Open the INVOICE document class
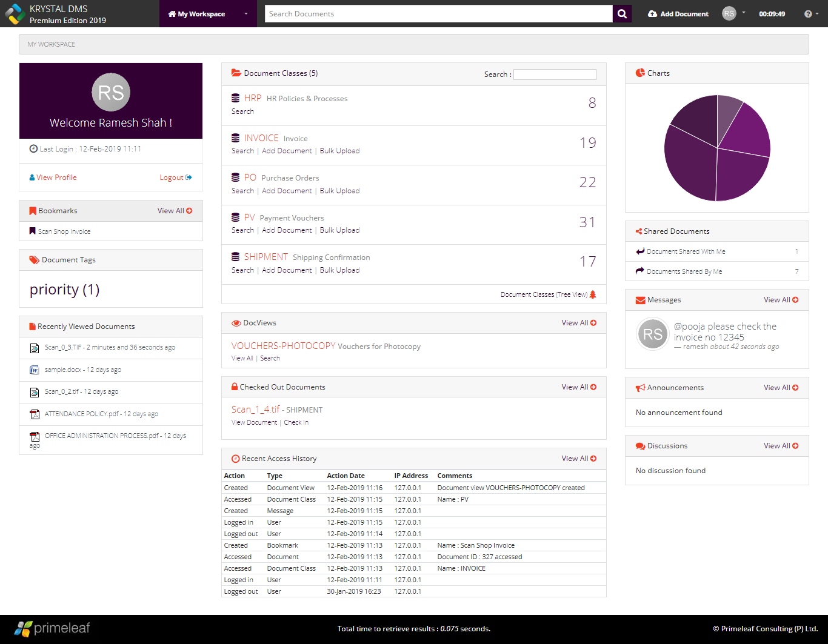This screenshot has height=644, width=828. (261, 138)
